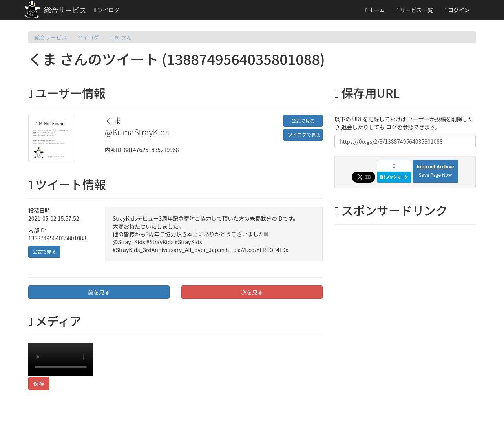Screen dimensions: 504x426
Task: Click 公式で見る button beside the username
Action: tap(303, 121)
